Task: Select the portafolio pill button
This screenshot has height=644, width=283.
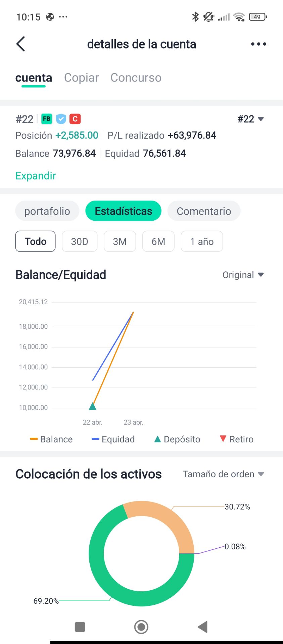Action: tap(47, 211)
